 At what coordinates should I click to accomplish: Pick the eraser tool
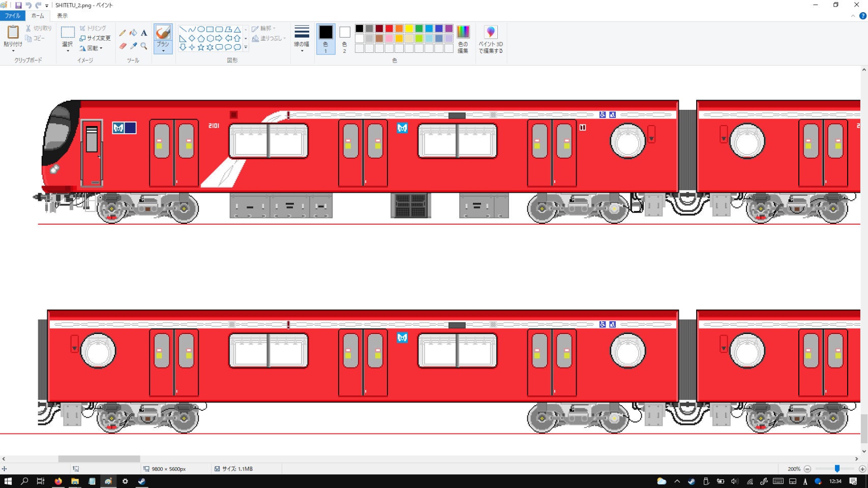[x=123, y=46]
